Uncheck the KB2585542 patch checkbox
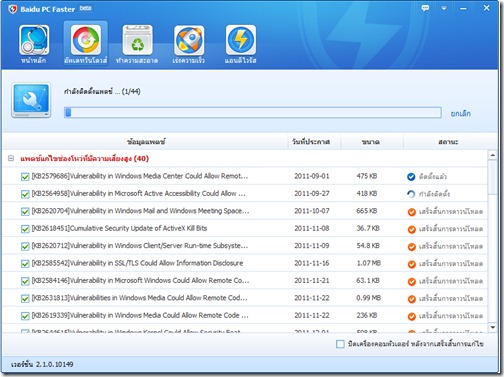 click(x=25, y=264)
